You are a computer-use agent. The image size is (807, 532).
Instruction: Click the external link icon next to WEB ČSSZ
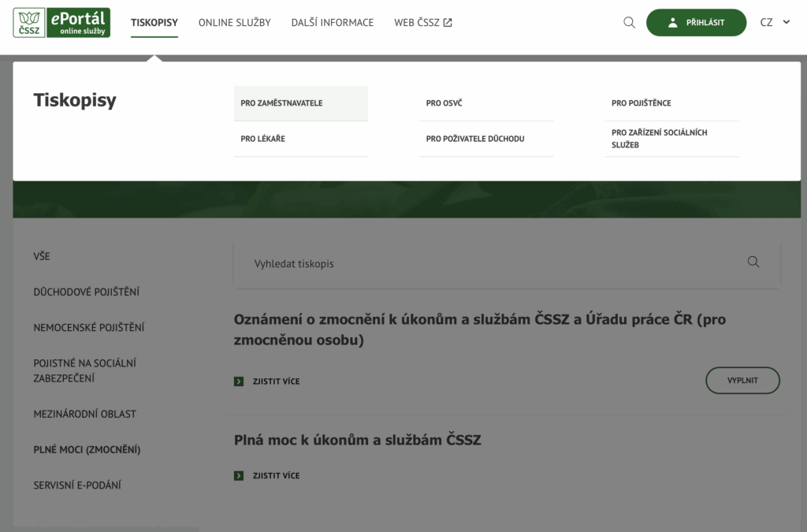[x=448, y=23]
